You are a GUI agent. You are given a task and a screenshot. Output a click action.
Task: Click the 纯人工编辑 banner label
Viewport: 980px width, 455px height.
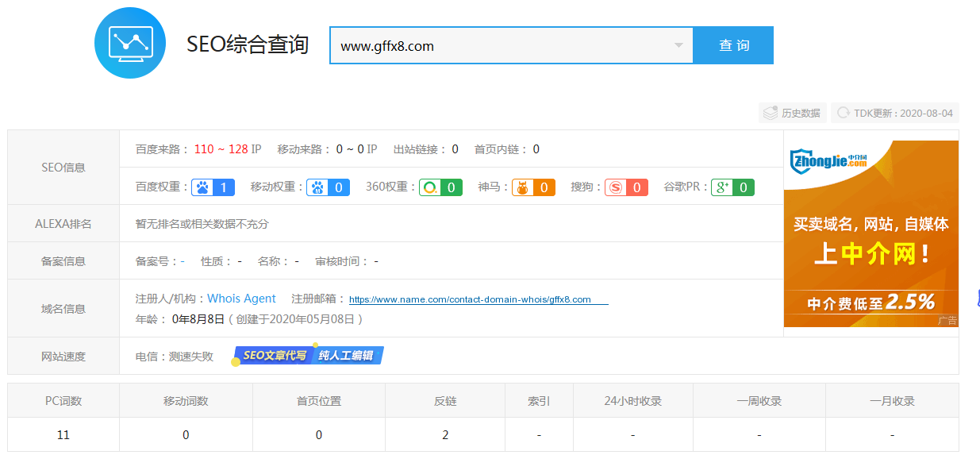[346, 356]
